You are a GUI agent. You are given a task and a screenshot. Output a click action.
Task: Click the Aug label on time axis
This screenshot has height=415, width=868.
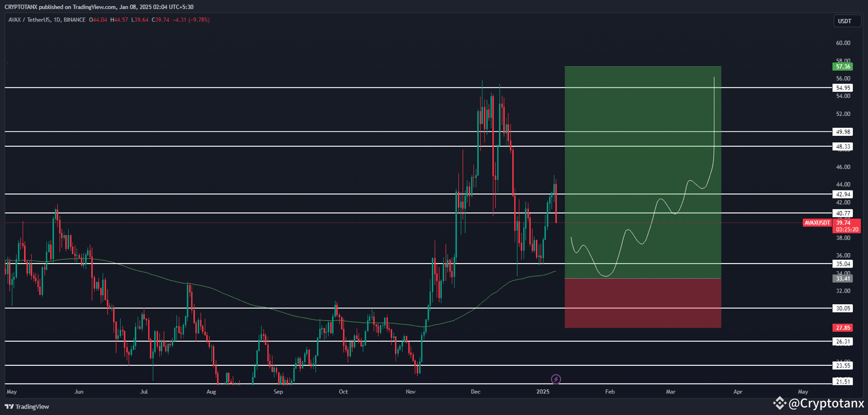click(211, 391)
